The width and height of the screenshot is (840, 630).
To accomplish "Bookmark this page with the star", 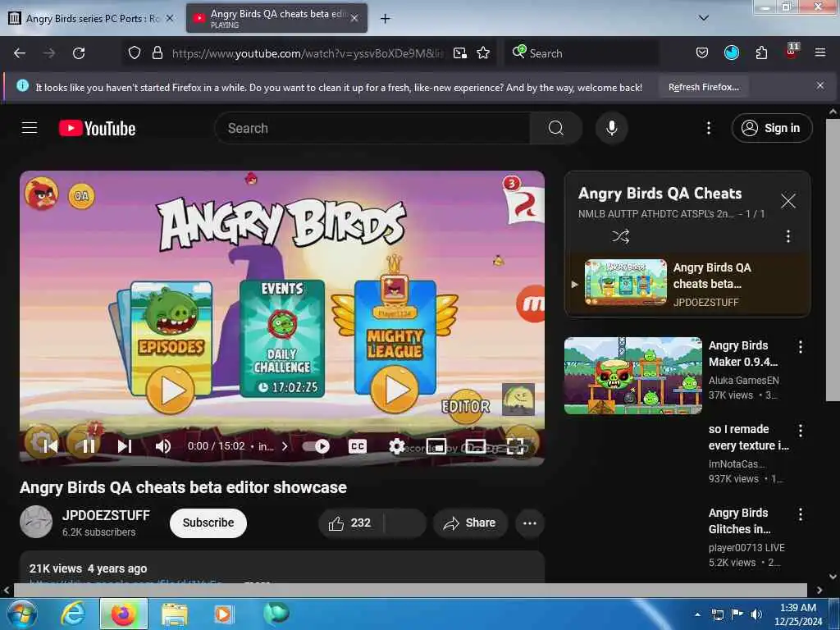I will click(x=483, y=52).
